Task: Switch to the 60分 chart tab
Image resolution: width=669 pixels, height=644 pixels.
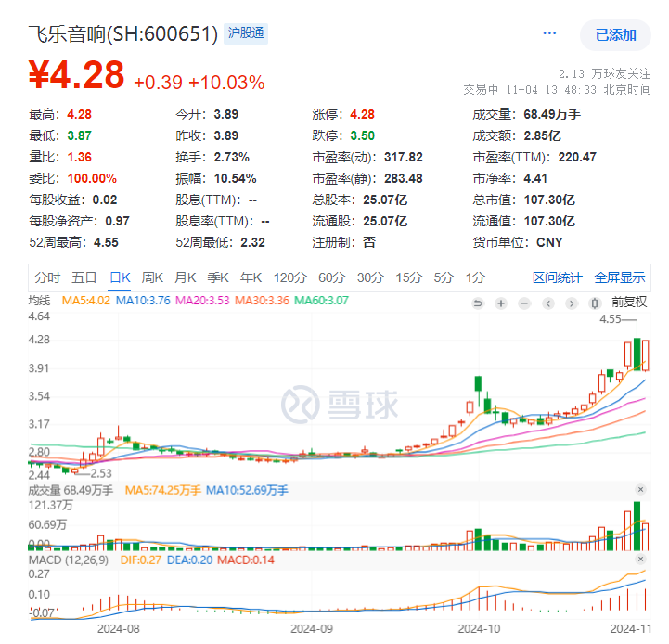Action: (331, 277)
